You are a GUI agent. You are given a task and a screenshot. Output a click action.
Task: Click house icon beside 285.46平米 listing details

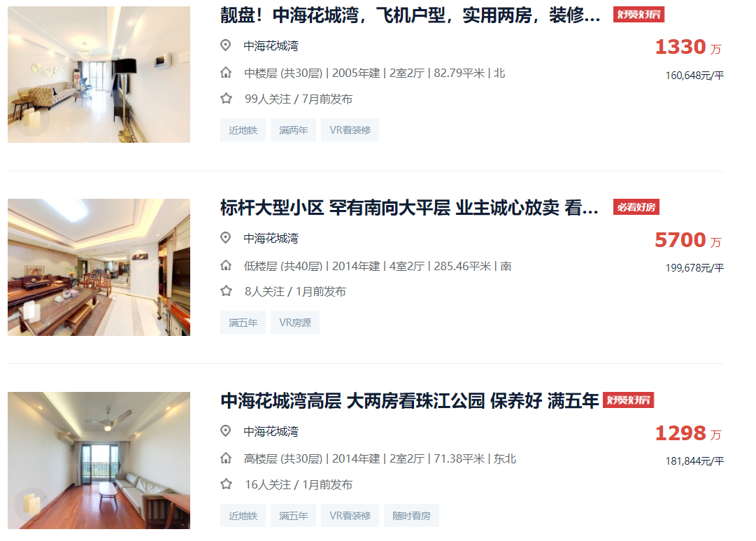coord(226,265)
